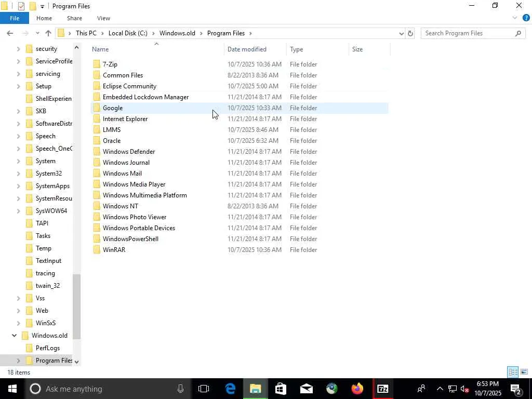Viewport: 532px width, 399px height.
Task: Open the Mail app from taskbar
Action: coord(307,389)
